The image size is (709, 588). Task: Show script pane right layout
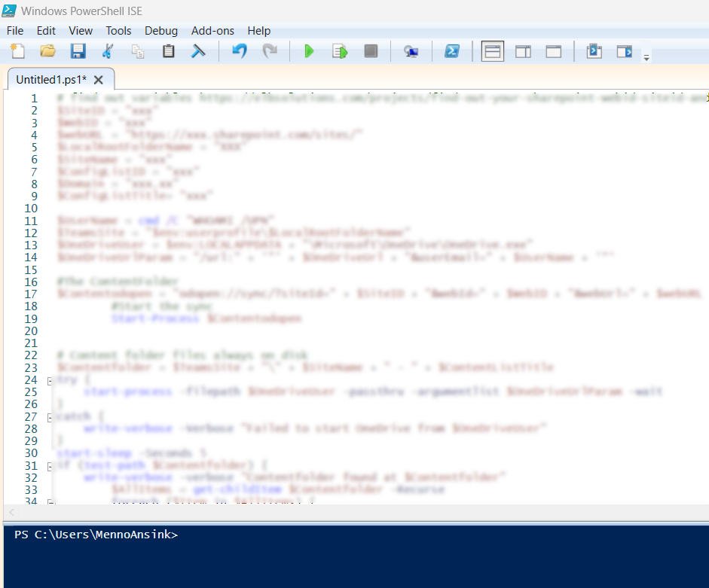pyautogui.click(x=523, y=51)
